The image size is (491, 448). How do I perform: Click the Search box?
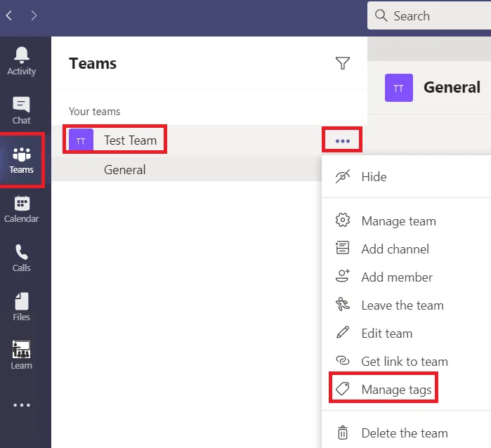tap(429, 15)
